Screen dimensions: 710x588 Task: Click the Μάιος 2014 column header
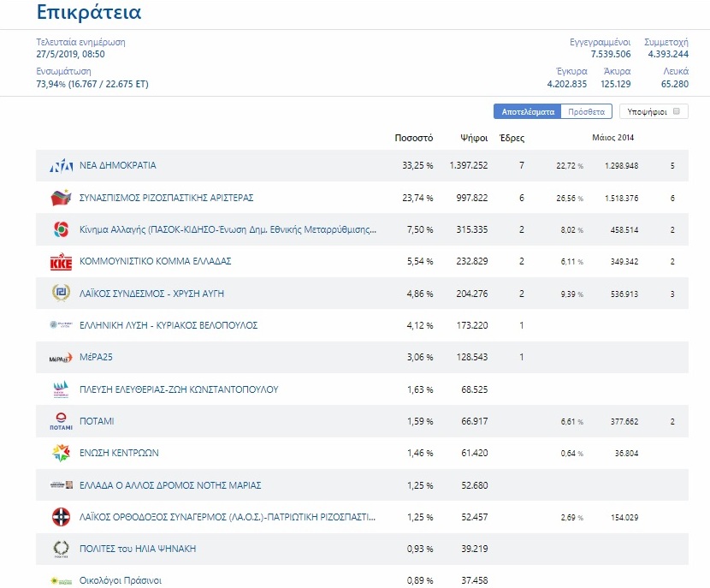613,137
